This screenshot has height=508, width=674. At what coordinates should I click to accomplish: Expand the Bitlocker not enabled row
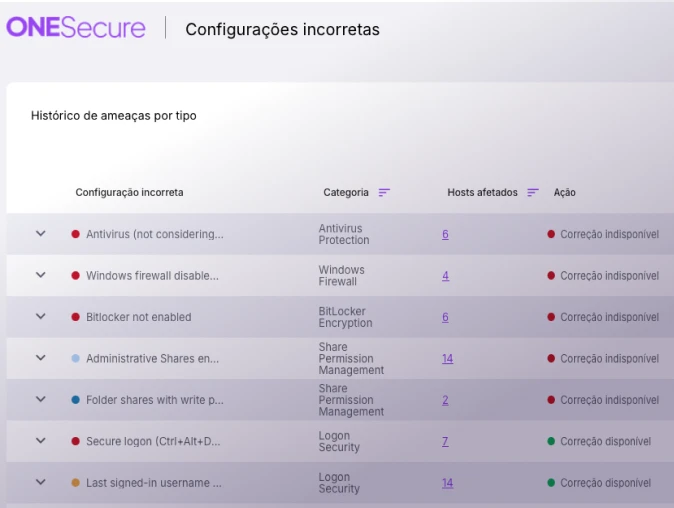[41, 317]
